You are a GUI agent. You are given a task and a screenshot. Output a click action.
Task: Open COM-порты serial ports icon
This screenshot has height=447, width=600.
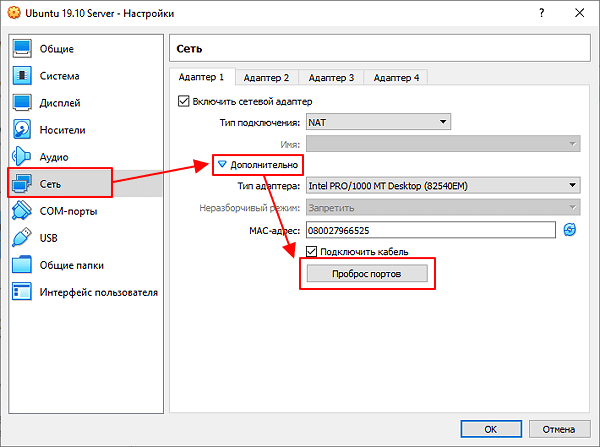pyautogui.click(x=24, y=211)
